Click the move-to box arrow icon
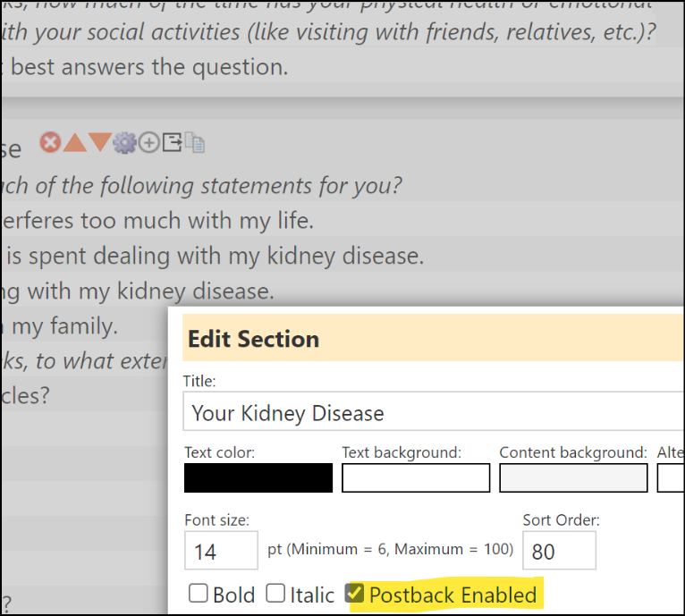This screenshot has width=685, height=616. (x=172, y=142)
